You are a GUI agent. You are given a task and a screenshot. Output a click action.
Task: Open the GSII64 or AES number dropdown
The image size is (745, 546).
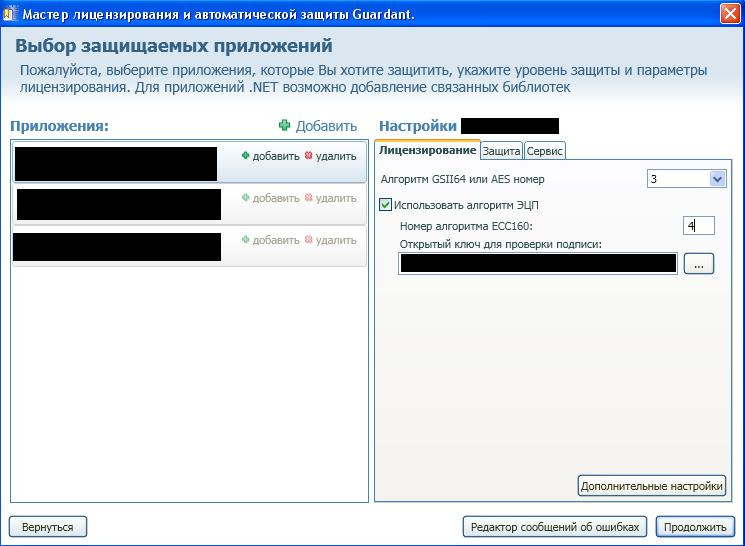tap(716, 179)
